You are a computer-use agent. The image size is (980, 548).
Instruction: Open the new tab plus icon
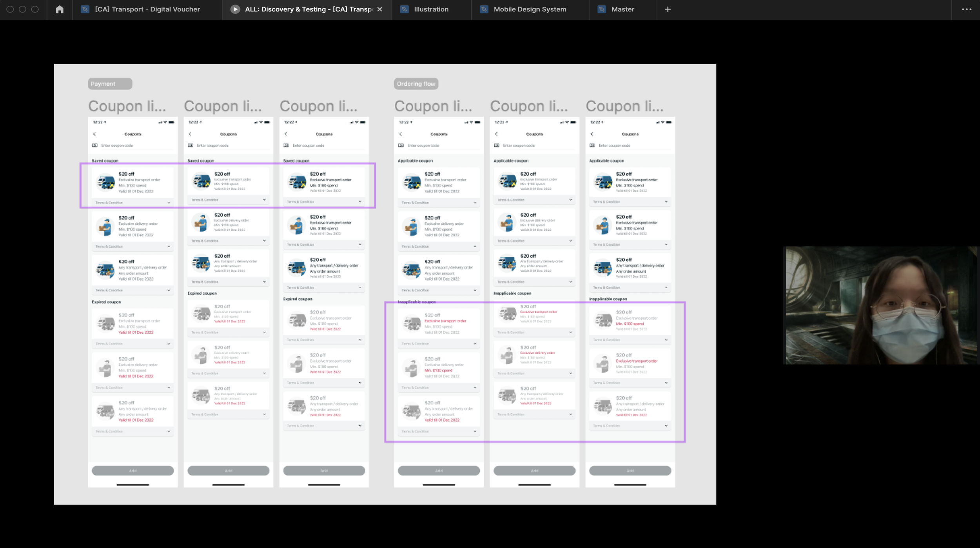tap(668, 9)
